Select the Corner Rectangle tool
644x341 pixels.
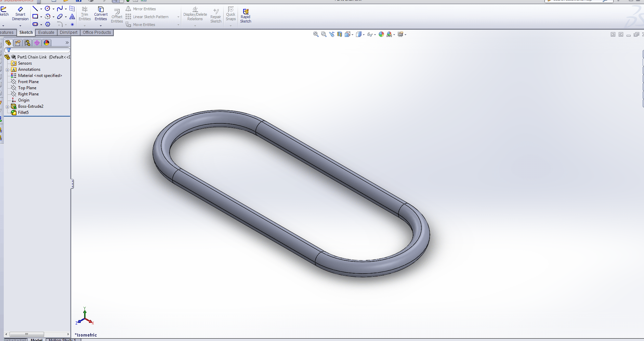pos(35,16)
